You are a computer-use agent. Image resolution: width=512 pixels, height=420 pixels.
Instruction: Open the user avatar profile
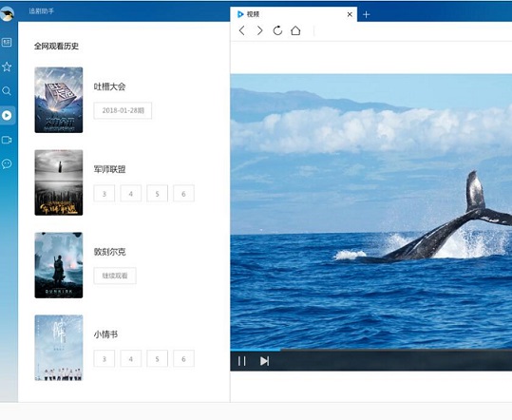[7, 13]
